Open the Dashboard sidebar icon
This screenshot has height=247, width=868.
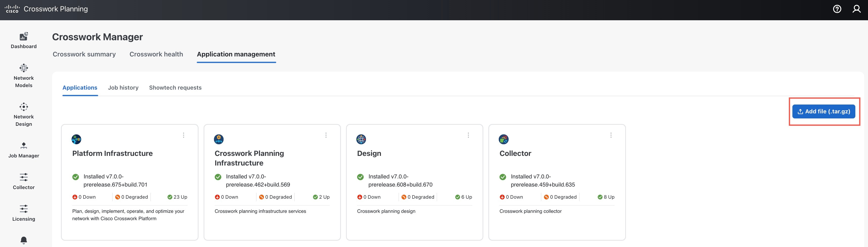pos(24,36)
